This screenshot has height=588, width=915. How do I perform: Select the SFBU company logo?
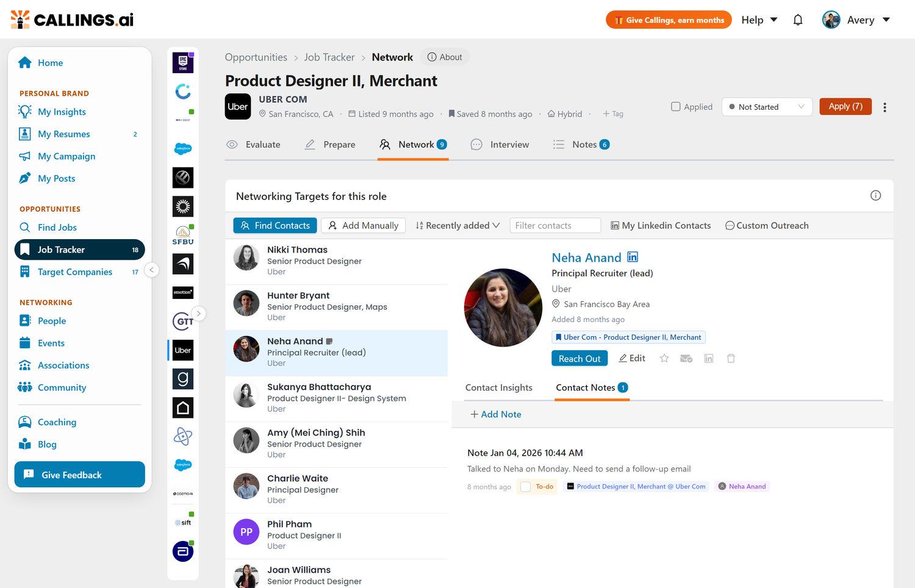[x=183, y=235]
